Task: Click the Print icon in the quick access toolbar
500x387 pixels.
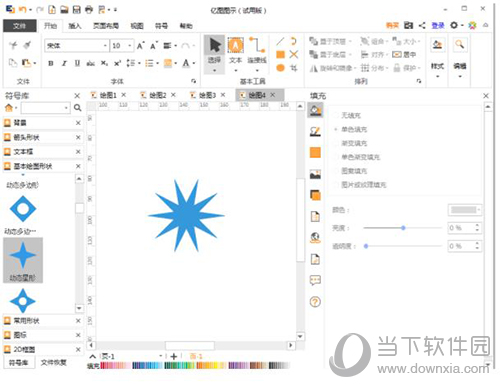Action: (89, 10)
